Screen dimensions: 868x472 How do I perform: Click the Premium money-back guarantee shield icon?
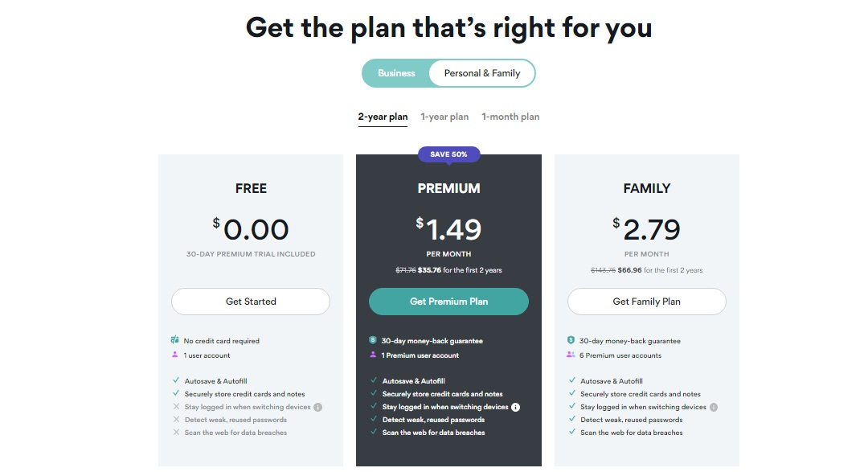click(373, 340)
